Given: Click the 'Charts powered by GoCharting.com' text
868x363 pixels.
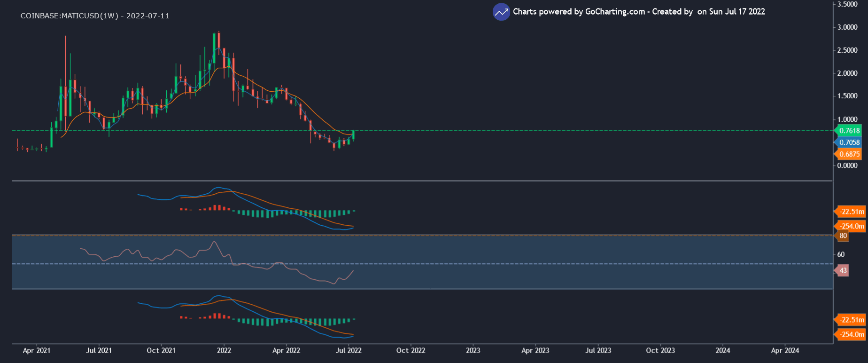Looking at the screenshot, I should pyautogui.click(x=579, y=12).
